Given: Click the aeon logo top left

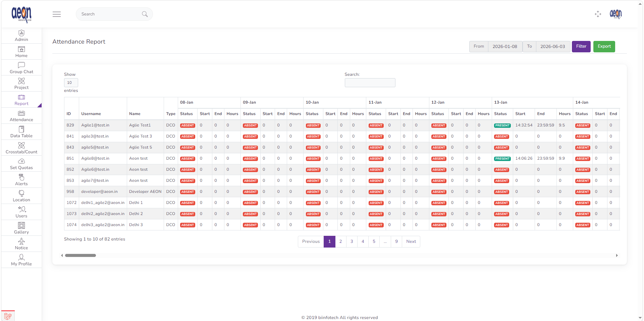Looking at the screenshot, I should pos(21,14).
